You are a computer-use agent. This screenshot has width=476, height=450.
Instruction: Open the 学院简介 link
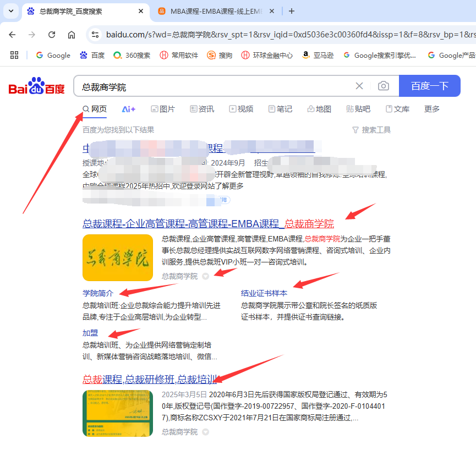pos(97,293)
